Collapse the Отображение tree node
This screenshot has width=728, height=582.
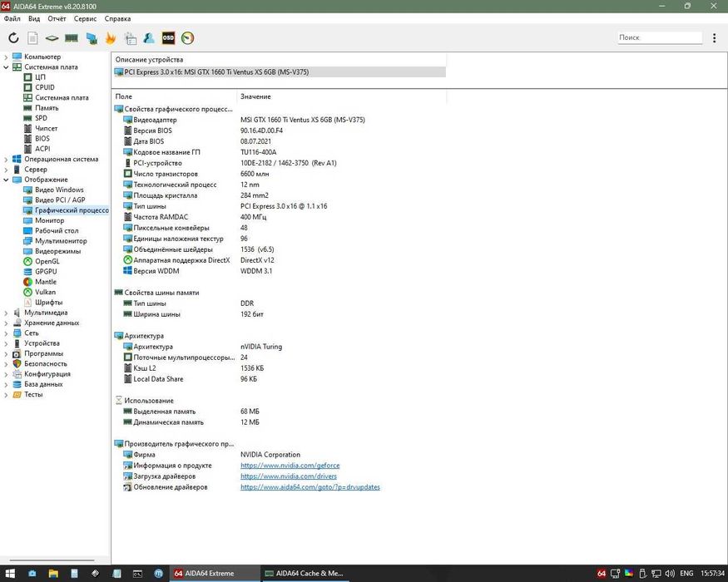click(x=6, y=180)
